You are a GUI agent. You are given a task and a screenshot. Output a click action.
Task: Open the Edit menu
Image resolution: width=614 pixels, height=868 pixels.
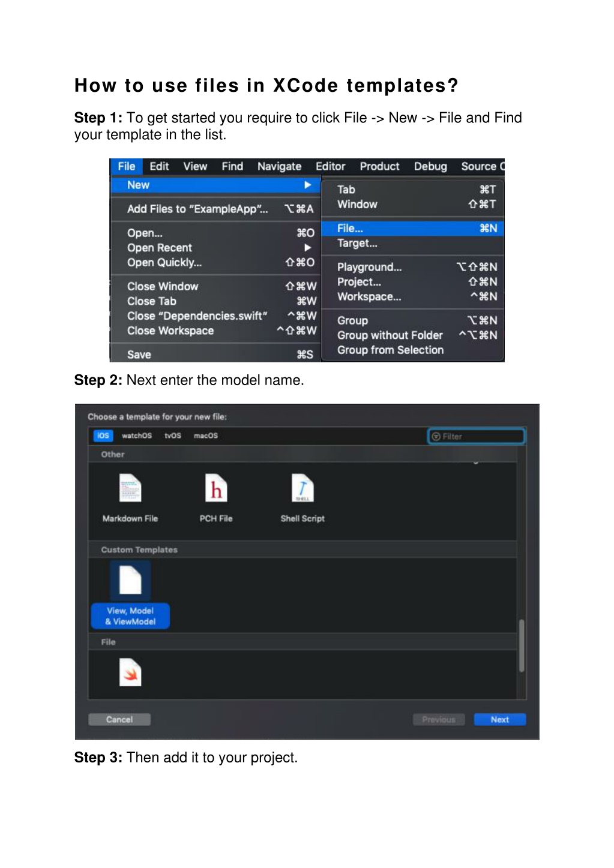159,167
